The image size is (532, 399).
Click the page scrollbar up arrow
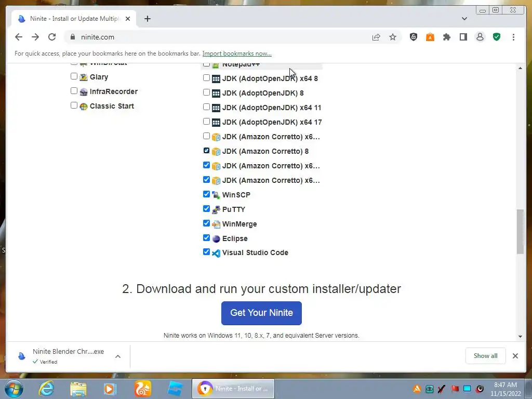520,68
